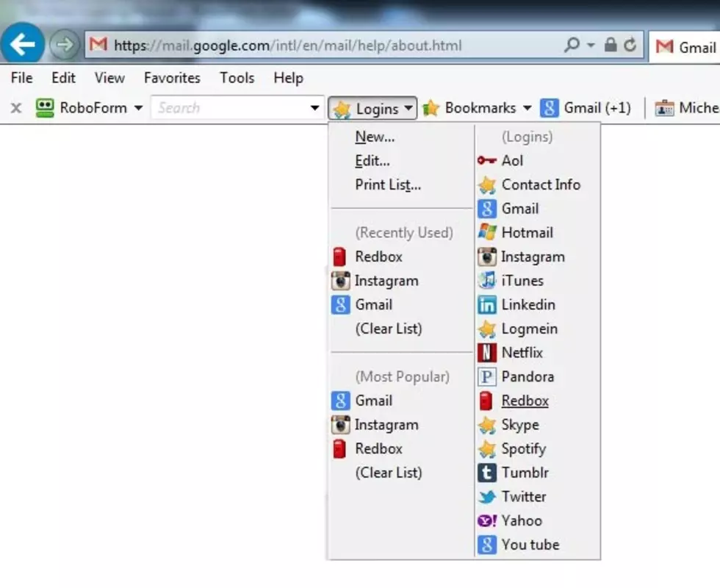
Task: Select the Aol login text entry
Action: click(512, 160)
